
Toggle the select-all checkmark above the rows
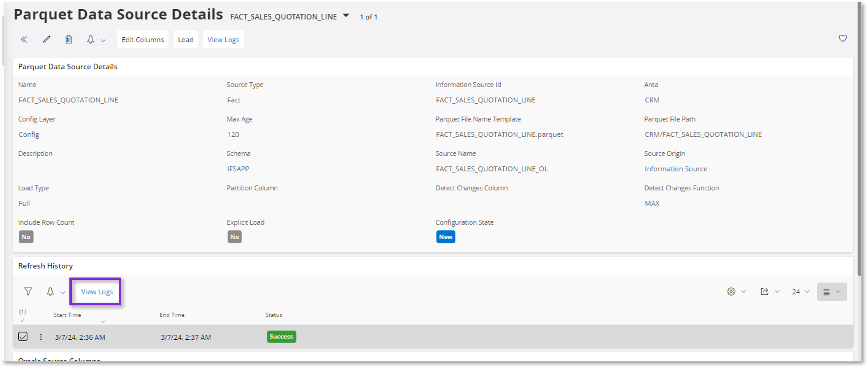click(22, 321)
